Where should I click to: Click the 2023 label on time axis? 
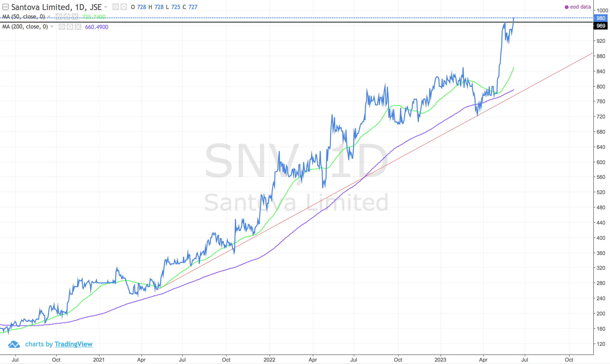pos(440,360)
